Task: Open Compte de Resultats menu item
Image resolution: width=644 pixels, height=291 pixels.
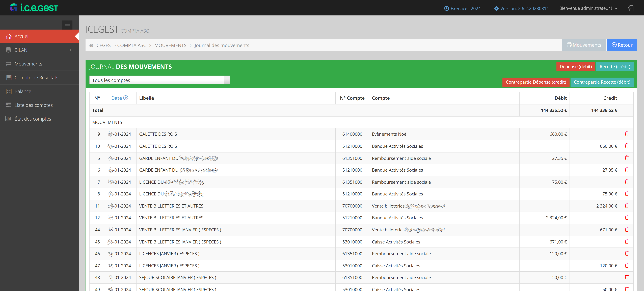Action: point(37,78)
